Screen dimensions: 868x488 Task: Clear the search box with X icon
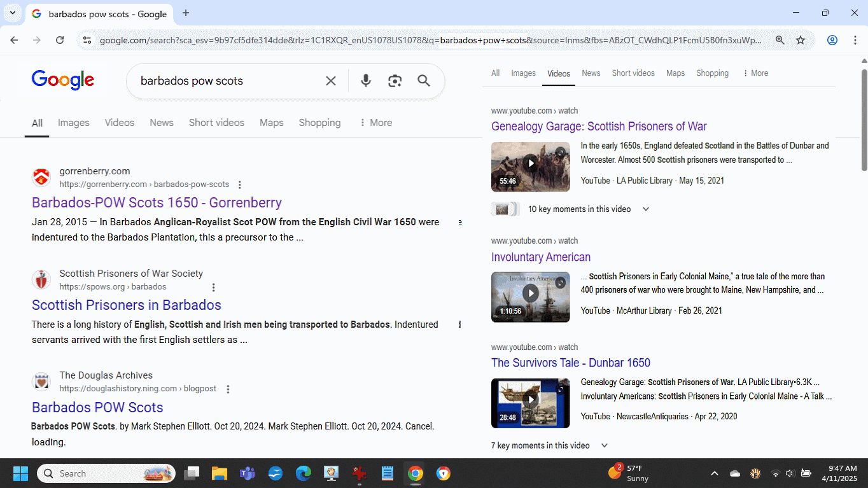coord(331,81)
